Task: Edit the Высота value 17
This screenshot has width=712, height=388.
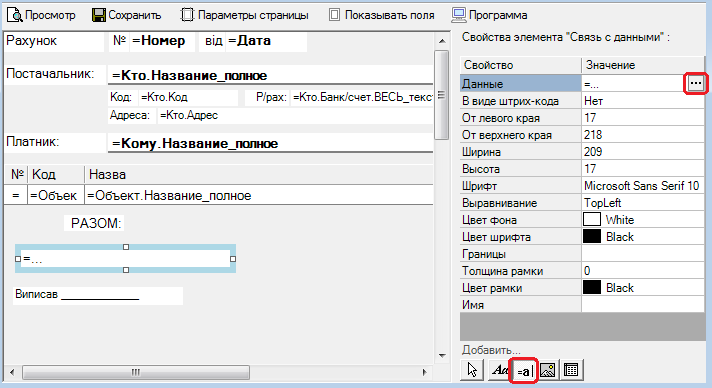Action: pyautogui.click(x=643, y=169)
